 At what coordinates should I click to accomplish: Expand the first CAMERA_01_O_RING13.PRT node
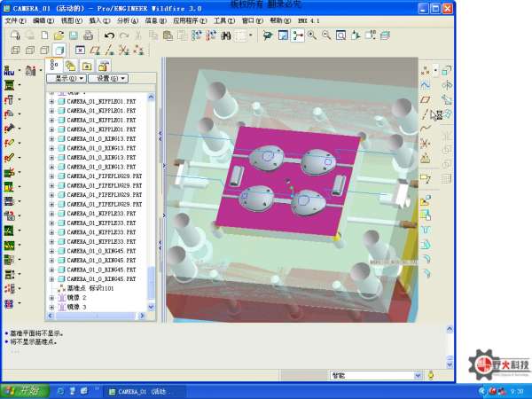click(51, 139)
